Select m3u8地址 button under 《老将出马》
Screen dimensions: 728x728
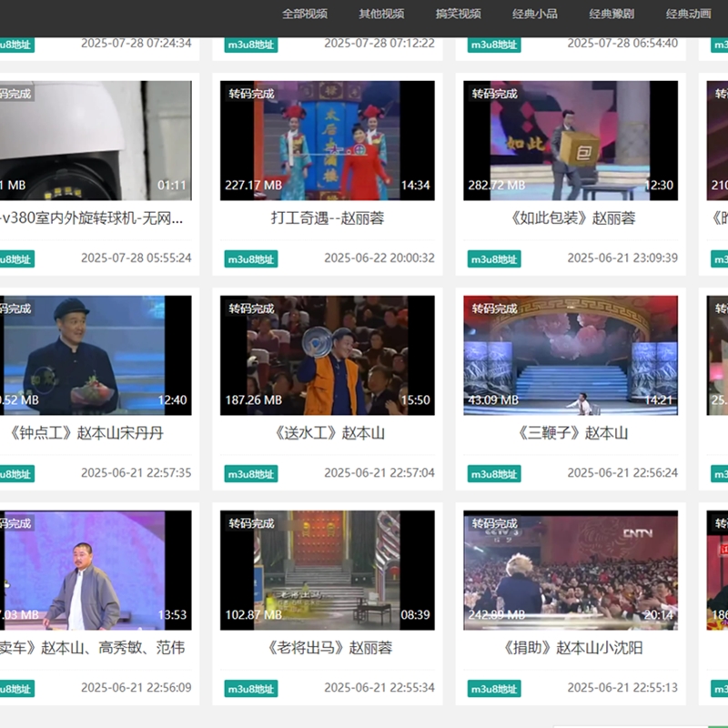(251, 689)
